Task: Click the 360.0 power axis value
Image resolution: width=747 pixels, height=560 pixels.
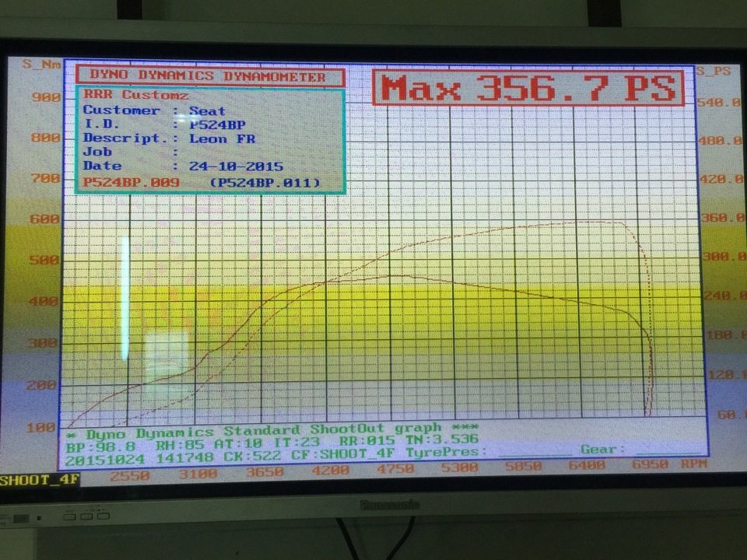Action: tap(724, 218)
